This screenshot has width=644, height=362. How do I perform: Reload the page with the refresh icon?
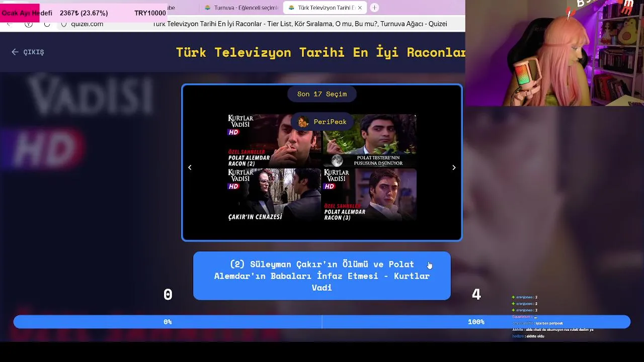pos(47,24)
